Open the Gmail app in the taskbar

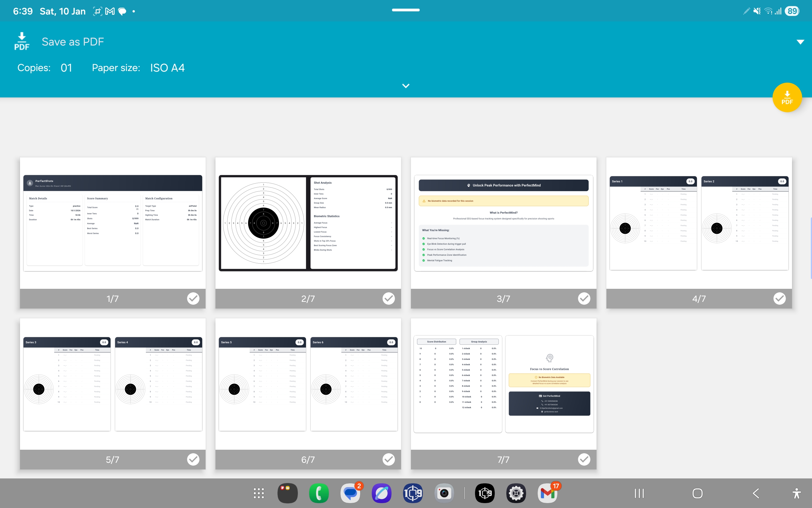point(547,493)
